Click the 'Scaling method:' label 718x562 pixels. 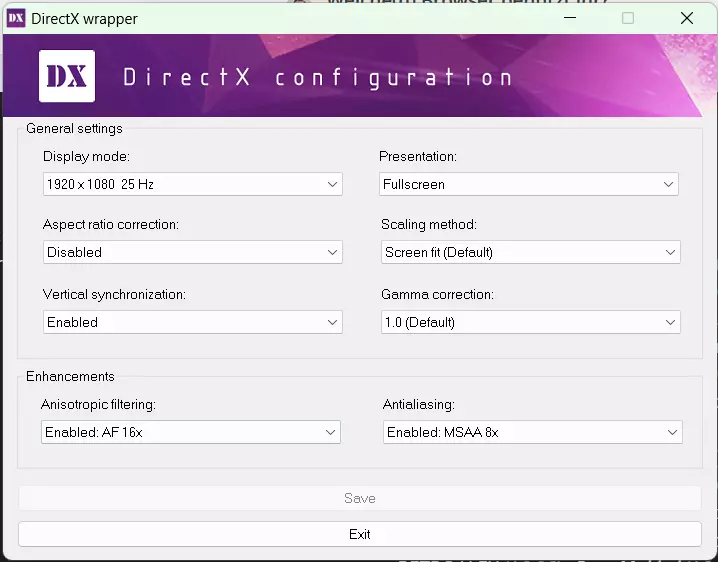(x=429, y=224)
